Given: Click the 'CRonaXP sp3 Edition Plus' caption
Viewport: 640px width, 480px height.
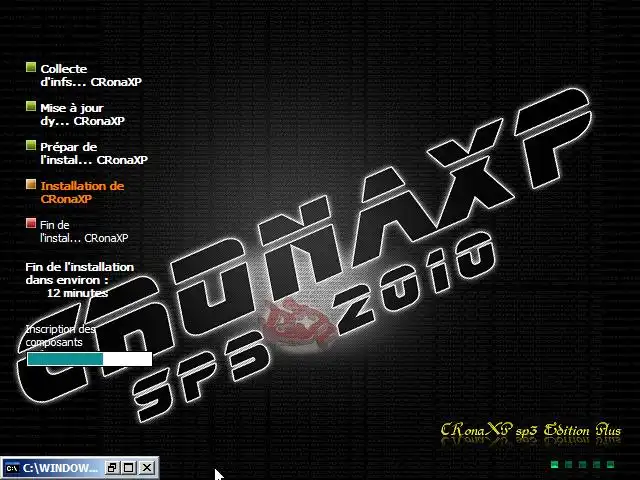Looking at the screenshot, I should coord(531,431).
